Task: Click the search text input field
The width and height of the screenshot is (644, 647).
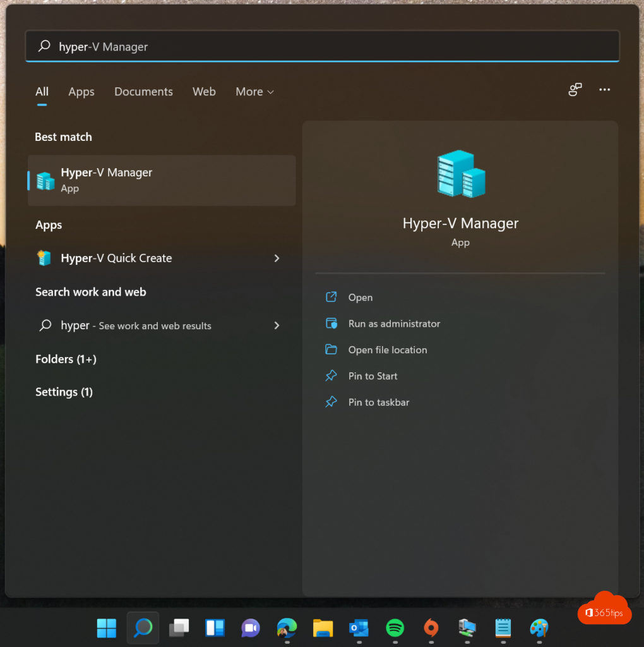Action: (322, 47)
